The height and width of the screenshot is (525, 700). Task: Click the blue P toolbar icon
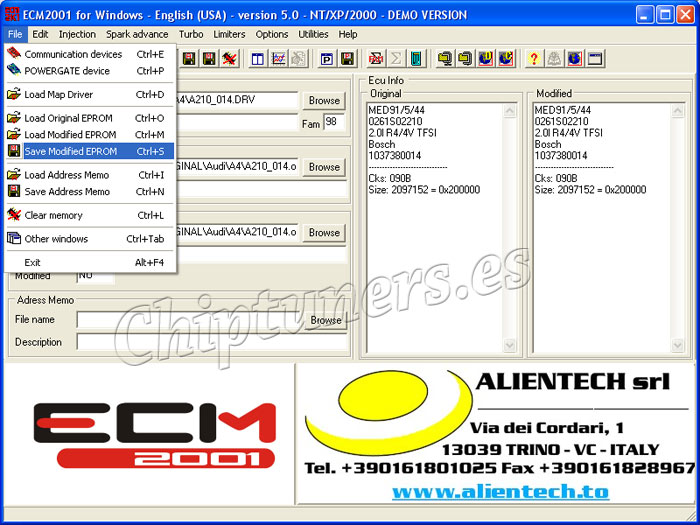(x=327, y=58)
